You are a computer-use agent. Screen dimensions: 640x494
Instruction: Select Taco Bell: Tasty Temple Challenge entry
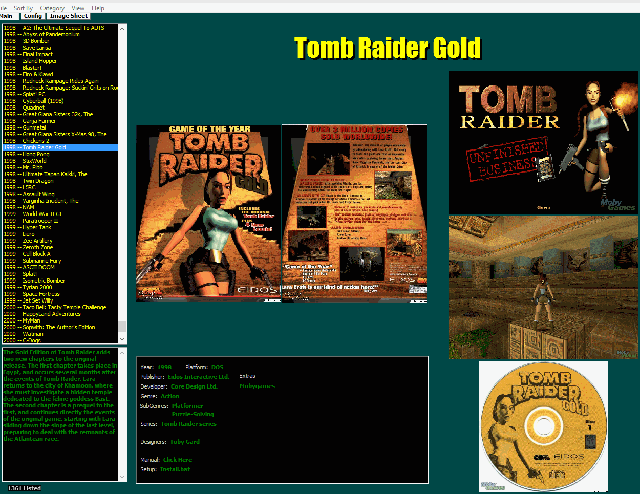(60, 307)
